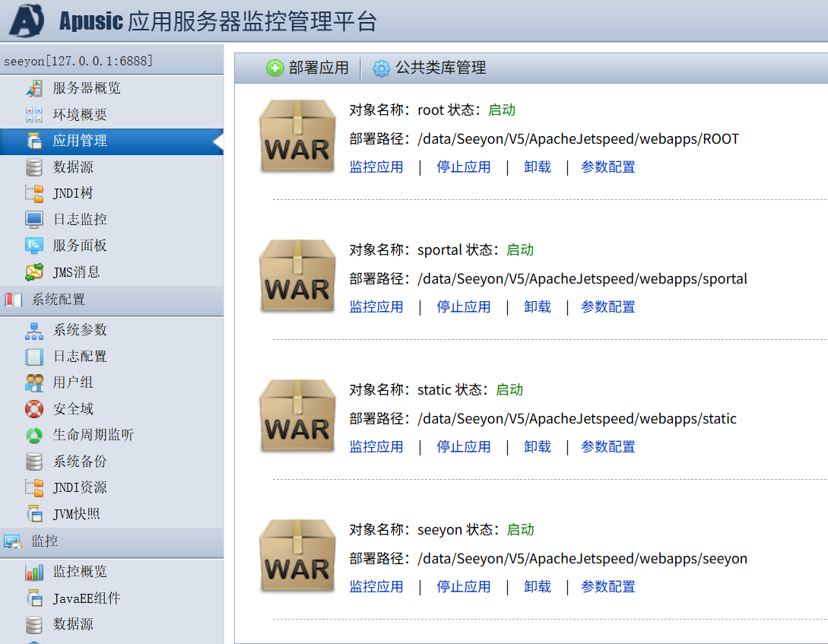This screenshot has height=644, width=828.
Task: Click the JNDI树 tree icon
Action: [x=34, y=193]
